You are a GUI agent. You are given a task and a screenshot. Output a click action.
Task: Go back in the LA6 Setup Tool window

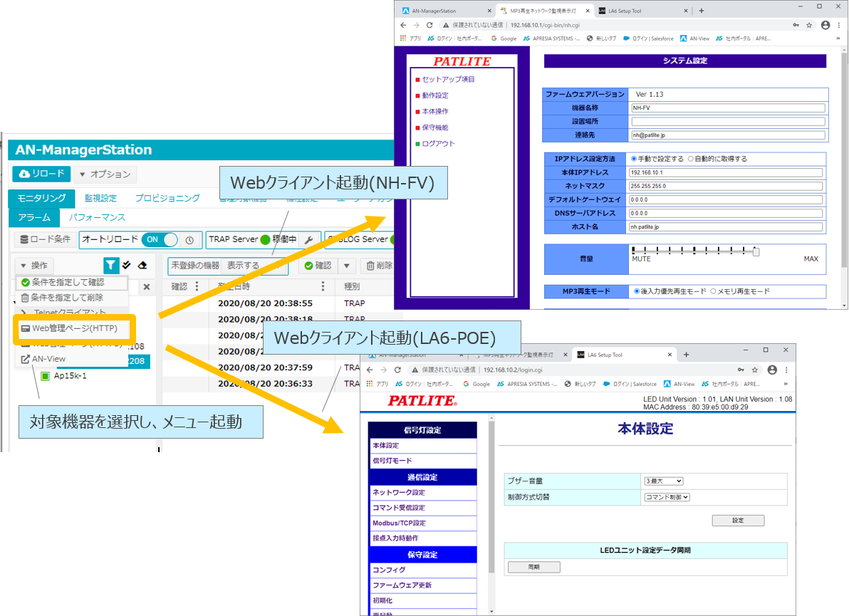pos(370,370)
